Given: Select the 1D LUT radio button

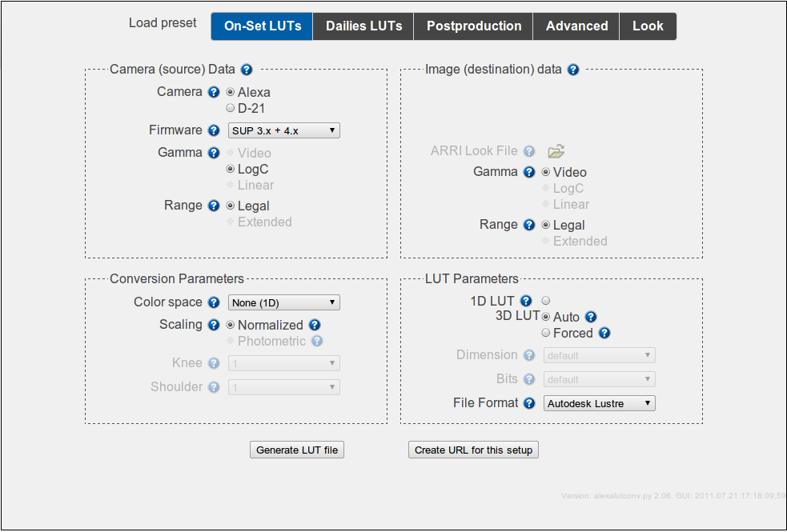Looking at the screenshot, I should 546,301.
